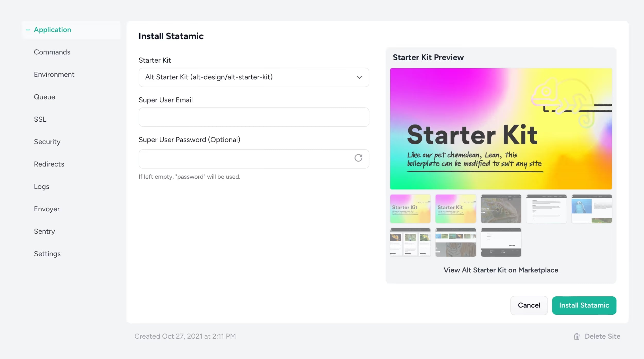Select the Starter Kit combo box
This screenshot has width=644, height=359.
254,77
